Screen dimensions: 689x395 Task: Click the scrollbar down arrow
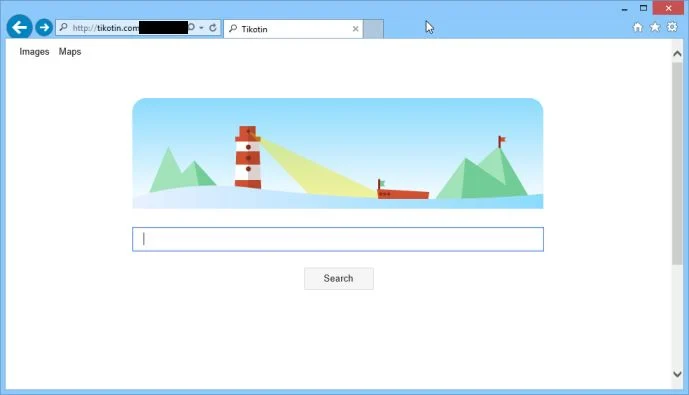(x=677, y=374)
